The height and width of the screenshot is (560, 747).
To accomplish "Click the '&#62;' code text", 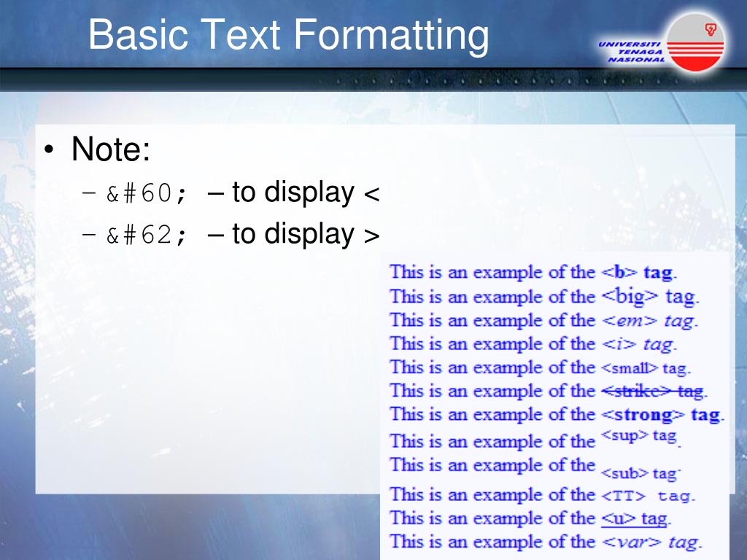I will click(x=147, y=236).
